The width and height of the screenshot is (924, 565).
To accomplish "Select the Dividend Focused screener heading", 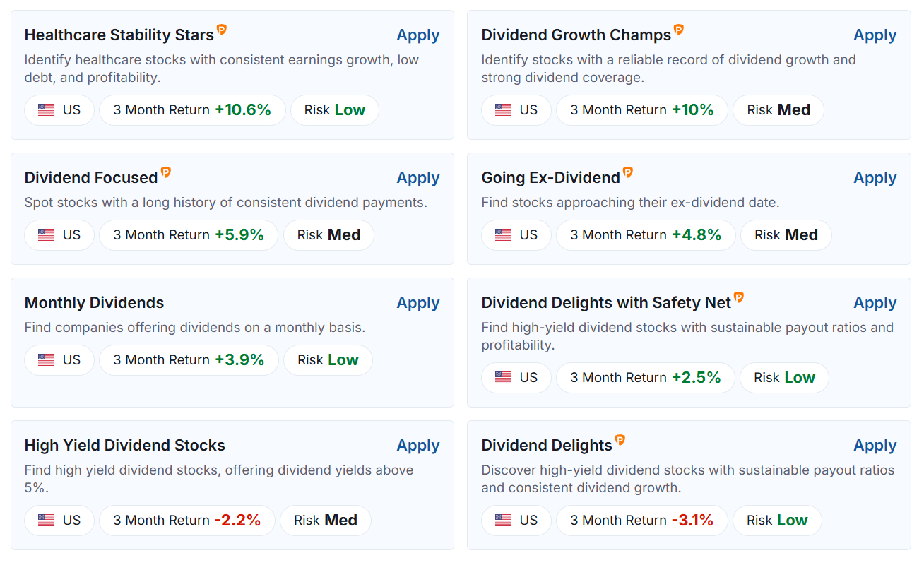I will (92, 177).
